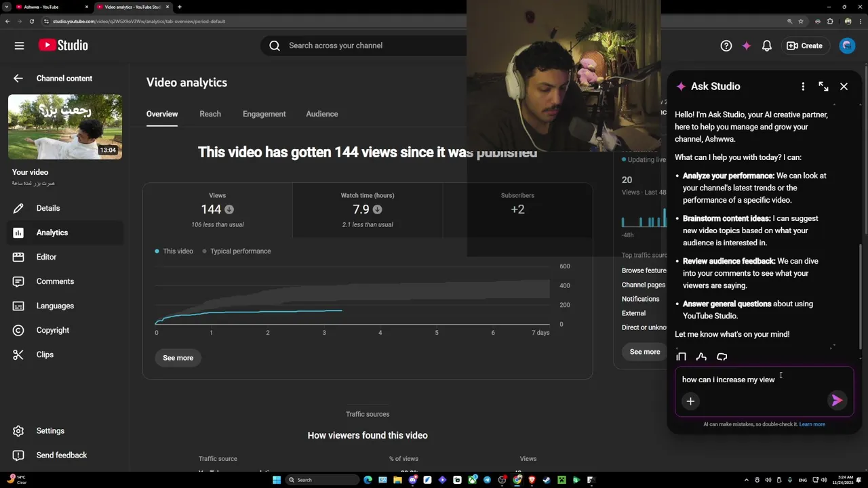This screenshot has height=488, width=868.
Task: Click the Ask Studio sparkle icon in header
Action: tap(746, 45)
